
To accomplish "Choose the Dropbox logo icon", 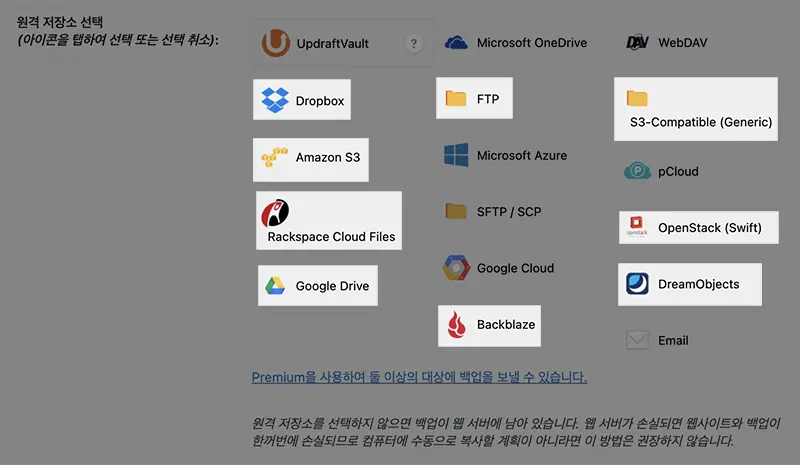I will click(275, 100).
